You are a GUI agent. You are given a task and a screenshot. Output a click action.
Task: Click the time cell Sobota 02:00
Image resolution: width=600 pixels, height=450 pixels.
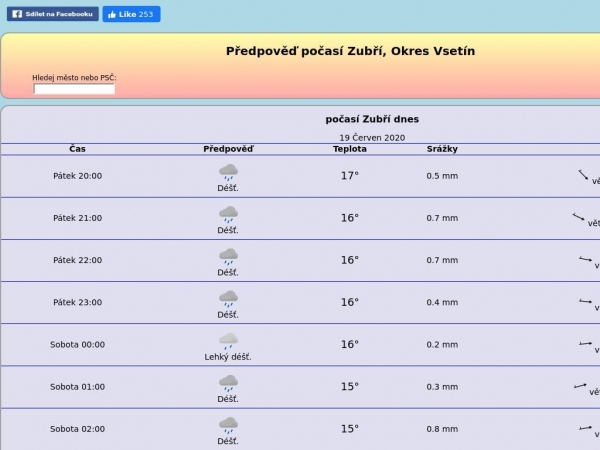click(77, 429)
